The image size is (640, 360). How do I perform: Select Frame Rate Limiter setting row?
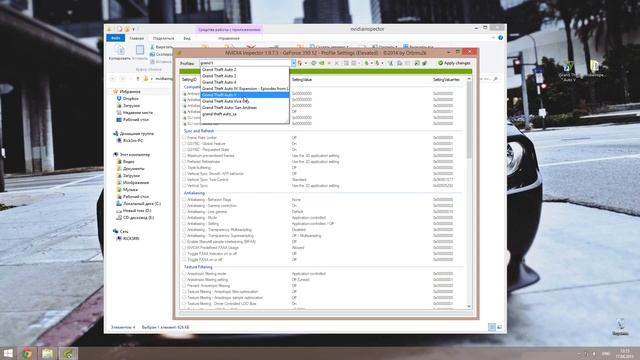tap(322, 138)
